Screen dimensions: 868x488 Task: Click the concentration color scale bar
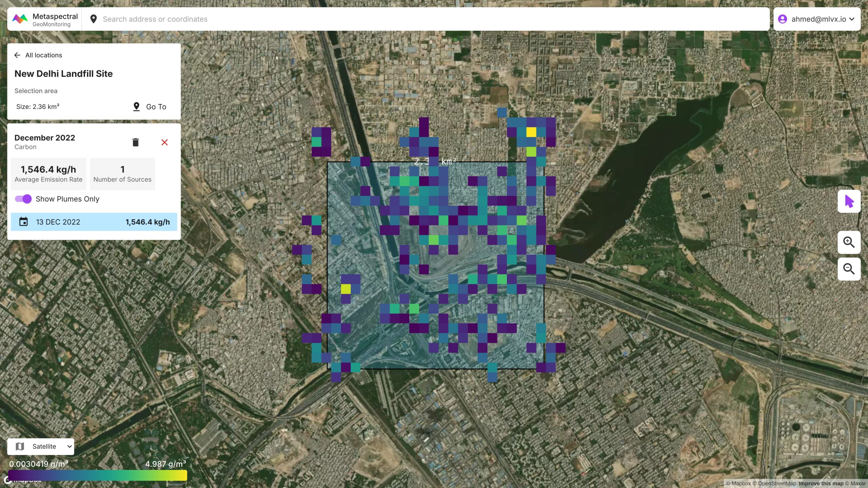tap(97, 475)
